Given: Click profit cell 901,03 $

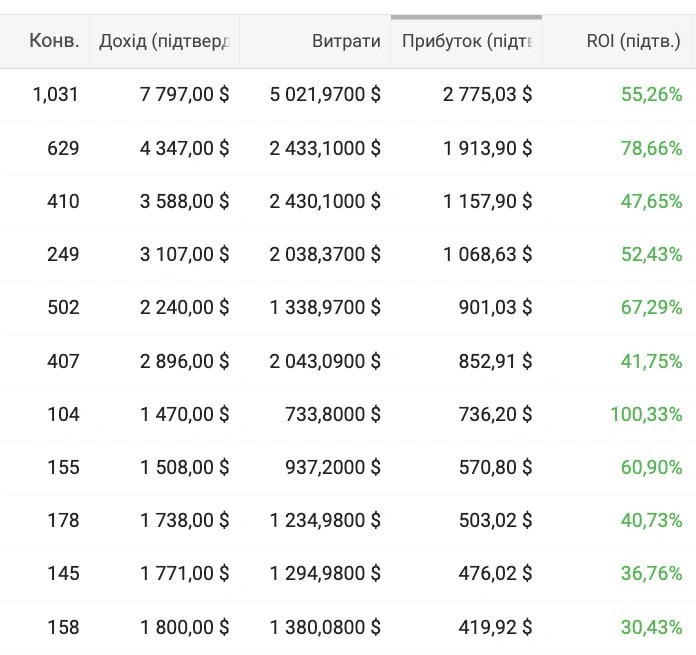Looking at the screenshot, I should point(495,308).
